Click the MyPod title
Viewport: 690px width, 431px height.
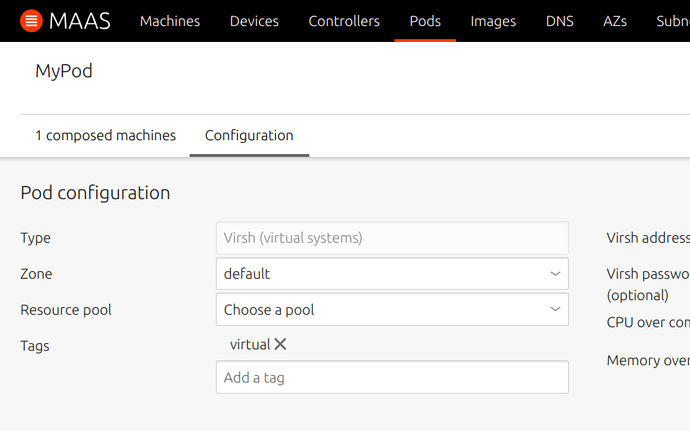click(x=64, y=71)
